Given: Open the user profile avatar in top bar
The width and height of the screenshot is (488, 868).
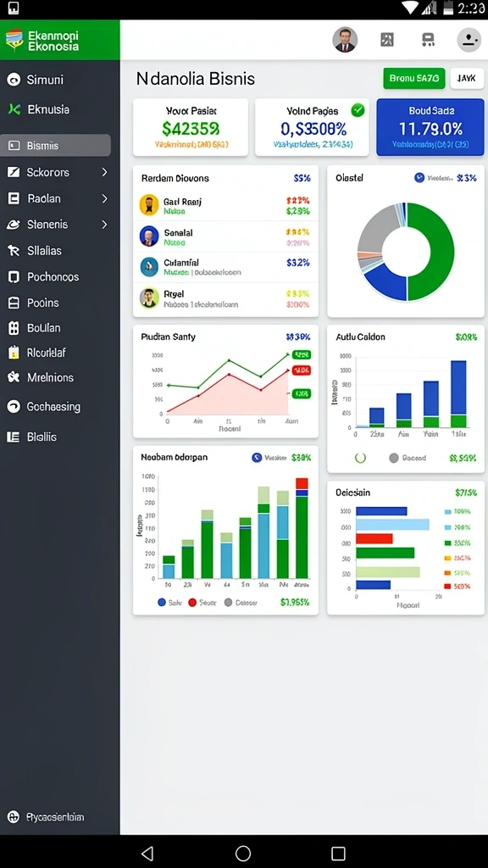Looking at the screenshot, I should 345,40.
